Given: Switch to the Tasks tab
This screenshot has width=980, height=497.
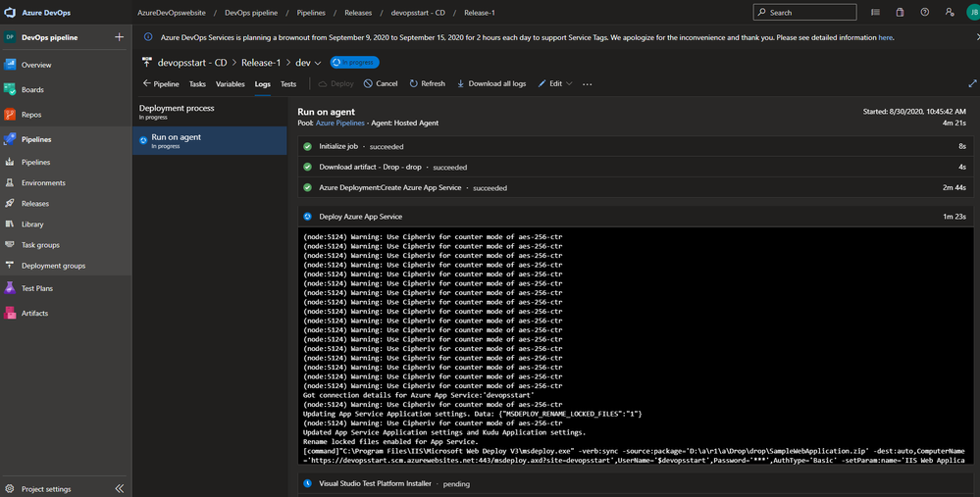Looking at the screenshot, I should coord(197,84).
